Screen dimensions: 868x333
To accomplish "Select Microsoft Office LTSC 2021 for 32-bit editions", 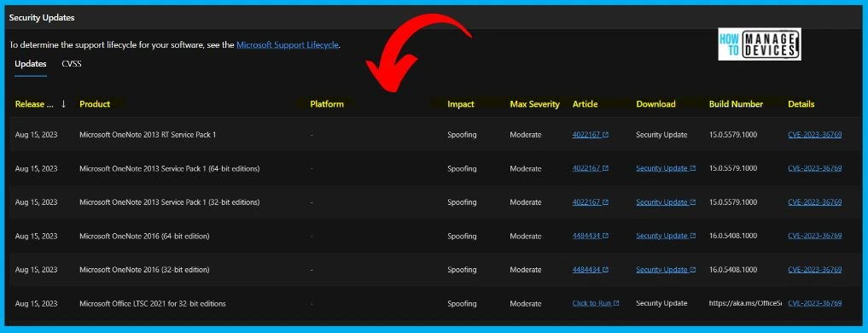I will 153,304.
